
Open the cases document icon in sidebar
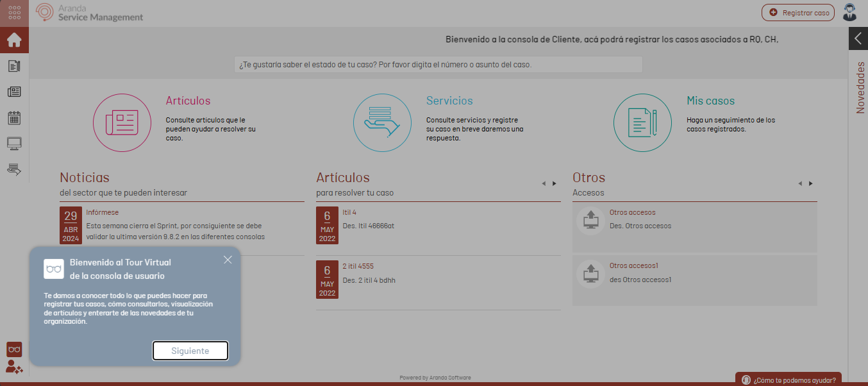[x=14, y=66]
